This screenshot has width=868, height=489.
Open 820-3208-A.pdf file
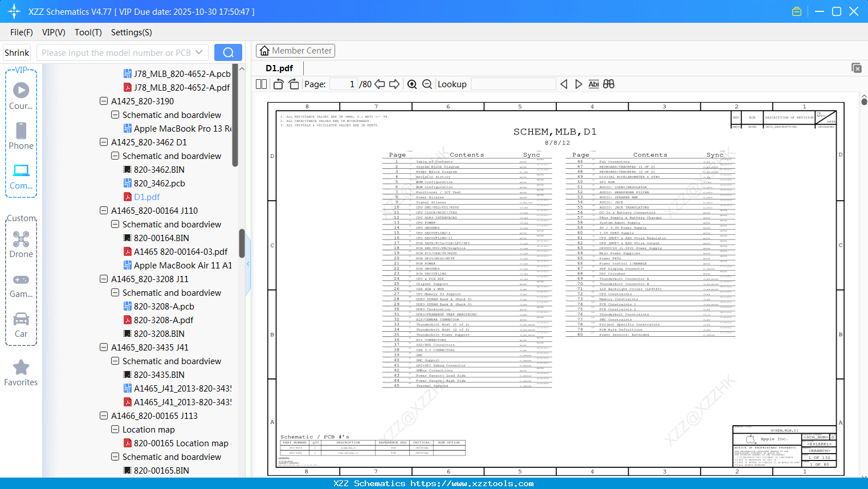(158, 320)
